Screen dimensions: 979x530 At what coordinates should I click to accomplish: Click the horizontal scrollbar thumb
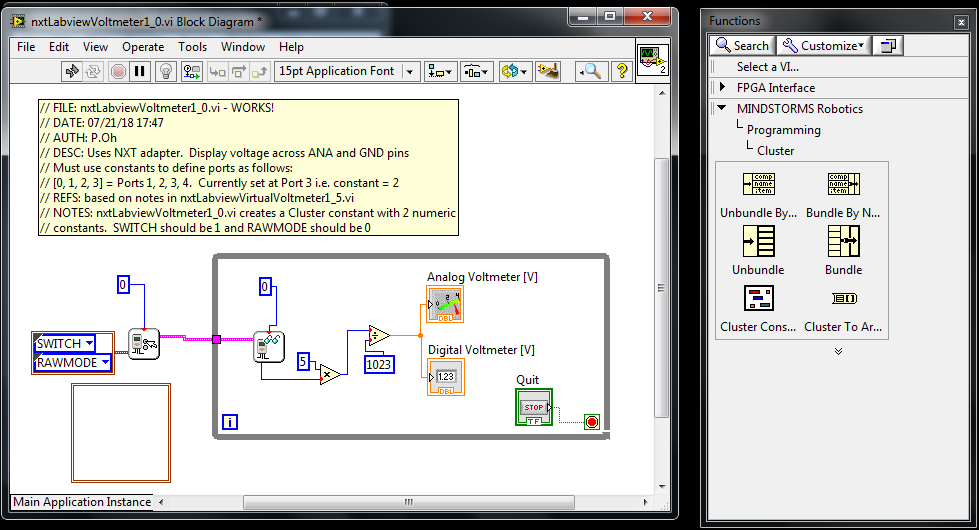[x=409, y=502]
